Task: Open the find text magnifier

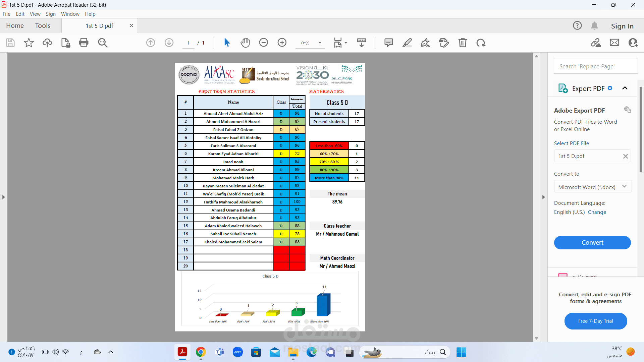Action: pyautogui.click(x=103, y=43)
